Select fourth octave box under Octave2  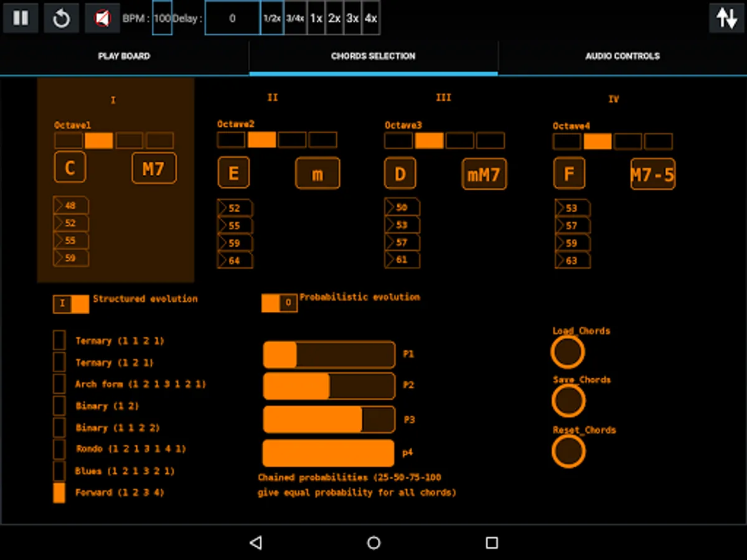[322, 139]
